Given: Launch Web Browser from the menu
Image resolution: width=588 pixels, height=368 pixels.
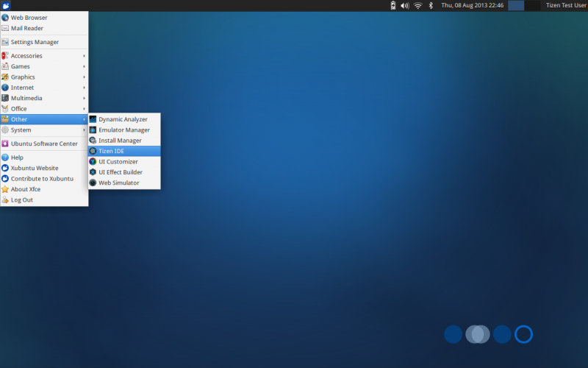Looking at the screenshot, I should [44, 18].
